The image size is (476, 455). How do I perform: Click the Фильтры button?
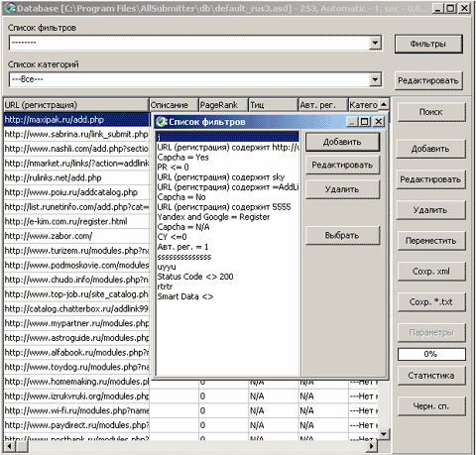(428, 44)
